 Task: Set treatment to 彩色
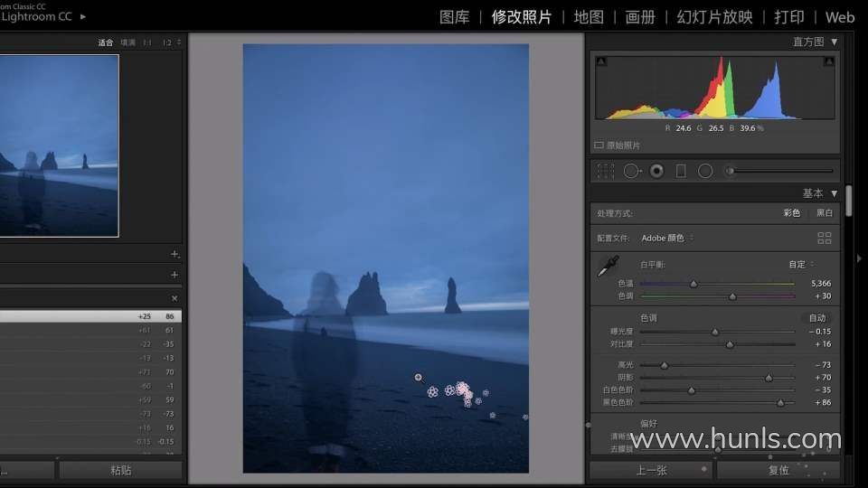(792, 213)
